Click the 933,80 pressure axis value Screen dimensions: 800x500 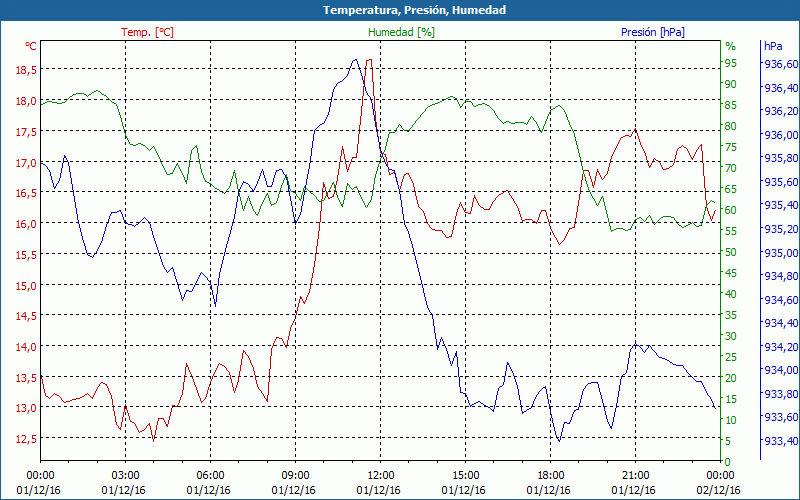[781, 394]
